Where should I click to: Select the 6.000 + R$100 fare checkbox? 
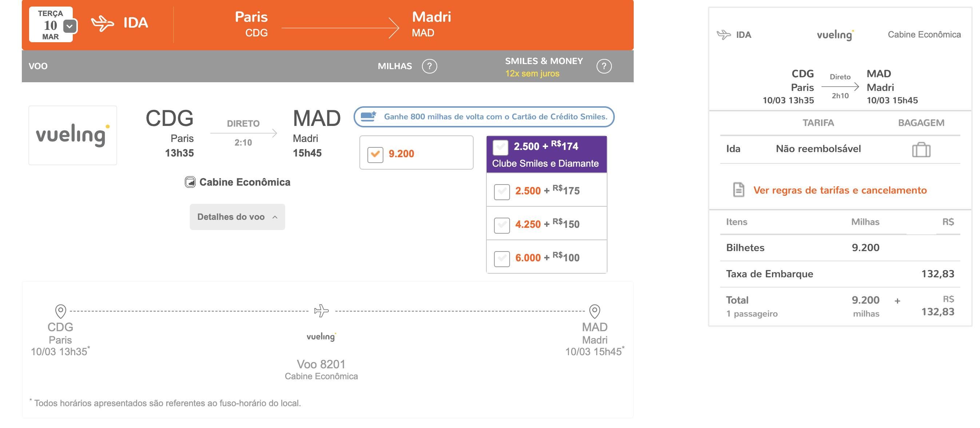[501, 258]
